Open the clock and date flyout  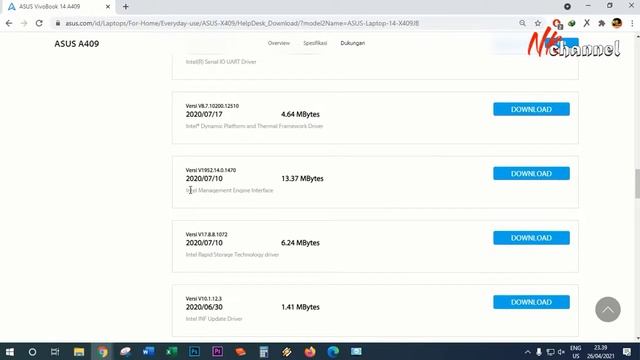click(x=600, y=351)
